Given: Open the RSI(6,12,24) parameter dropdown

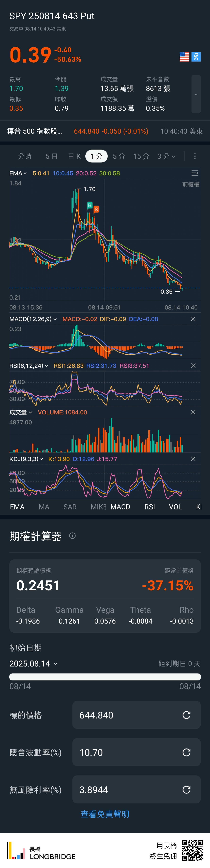Looking at the screenshot, I should 29,366.
